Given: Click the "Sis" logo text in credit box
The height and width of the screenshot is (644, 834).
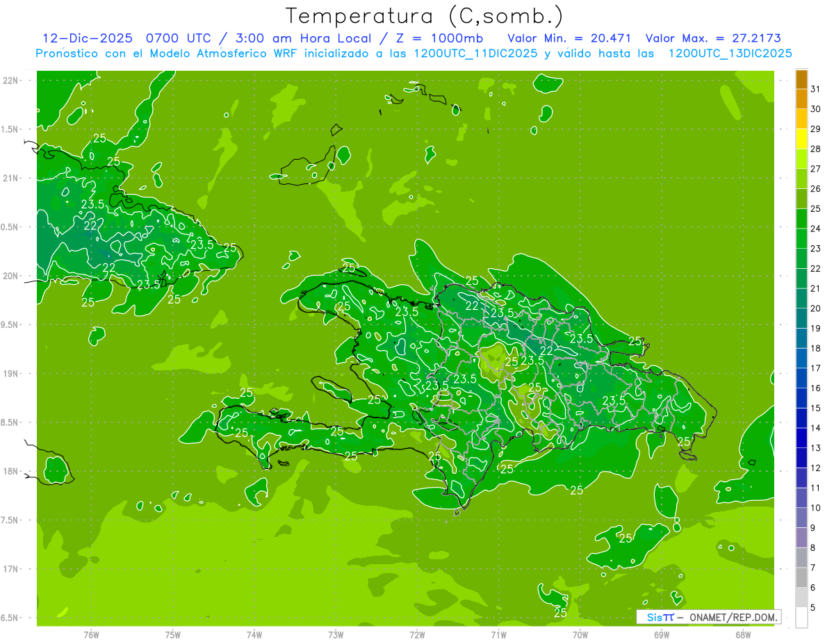Looking at the screenshot, I should click(655, 617).
